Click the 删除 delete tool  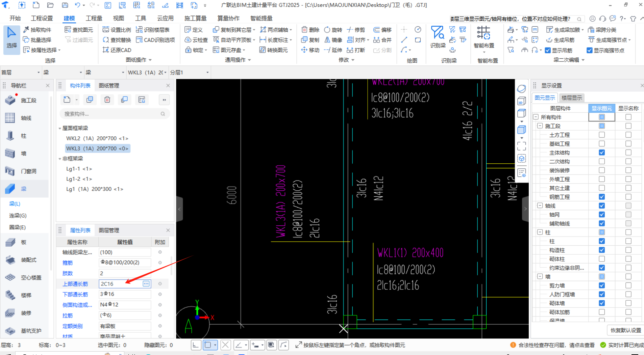[x=310, y=30]
